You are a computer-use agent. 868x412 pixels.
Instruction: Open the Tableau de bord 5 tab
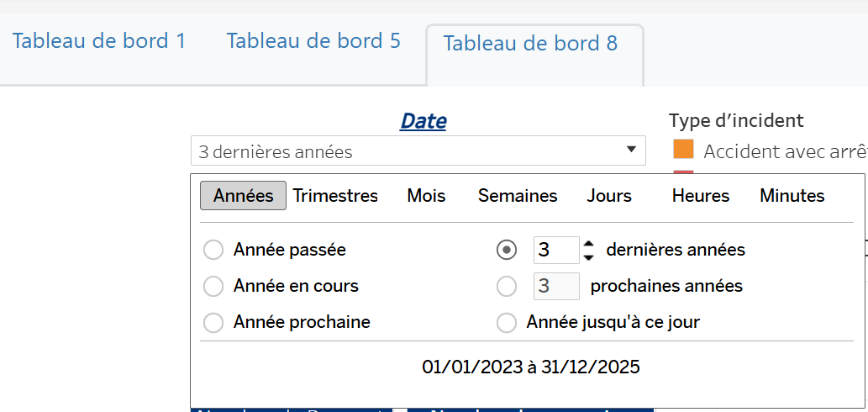pos(313,41)
